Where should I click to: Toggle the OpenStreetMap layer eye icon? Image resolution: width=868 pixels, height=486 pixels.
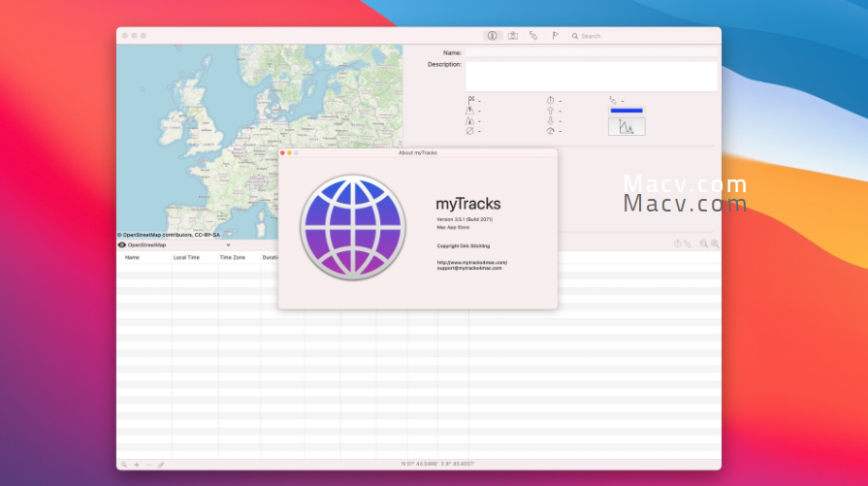point(122,244)
